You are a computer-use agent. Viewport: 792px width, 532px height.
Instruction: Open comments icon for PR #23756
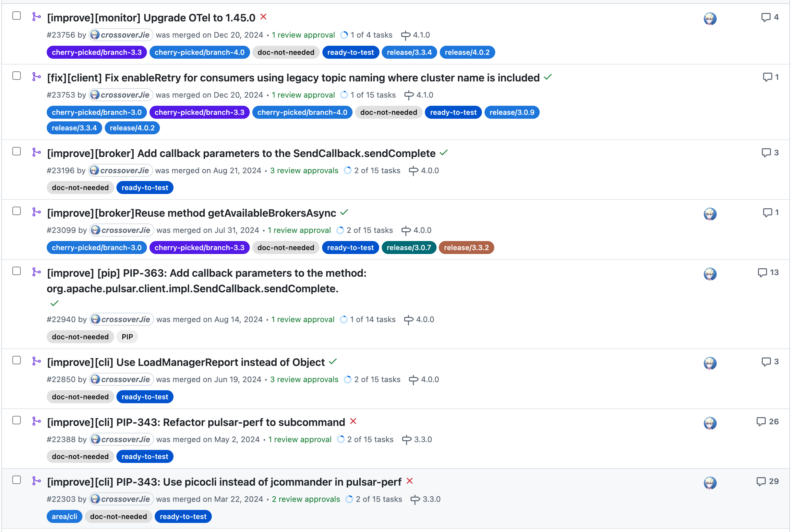pos(765,17)
